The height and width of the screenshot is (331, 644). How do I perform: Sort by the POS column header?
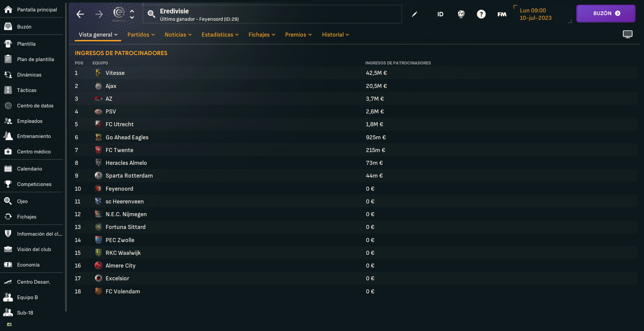coord(79,63)
